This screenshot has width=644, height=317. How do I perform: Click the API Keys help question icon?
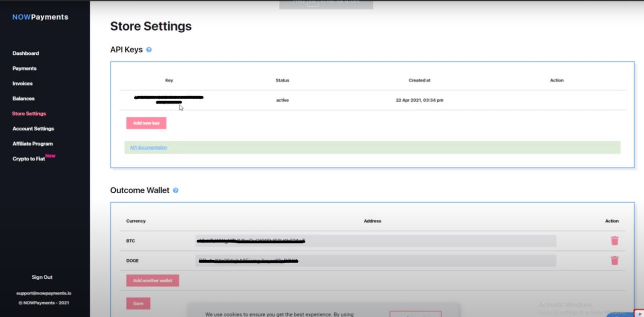pos(149,50)
